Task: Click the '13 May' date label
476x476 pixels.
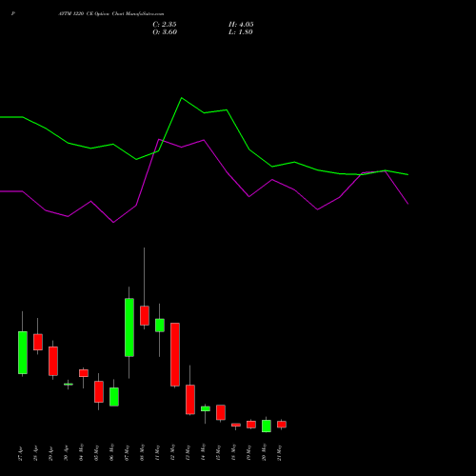Action: pyautogui.click(x=188, y=452)
